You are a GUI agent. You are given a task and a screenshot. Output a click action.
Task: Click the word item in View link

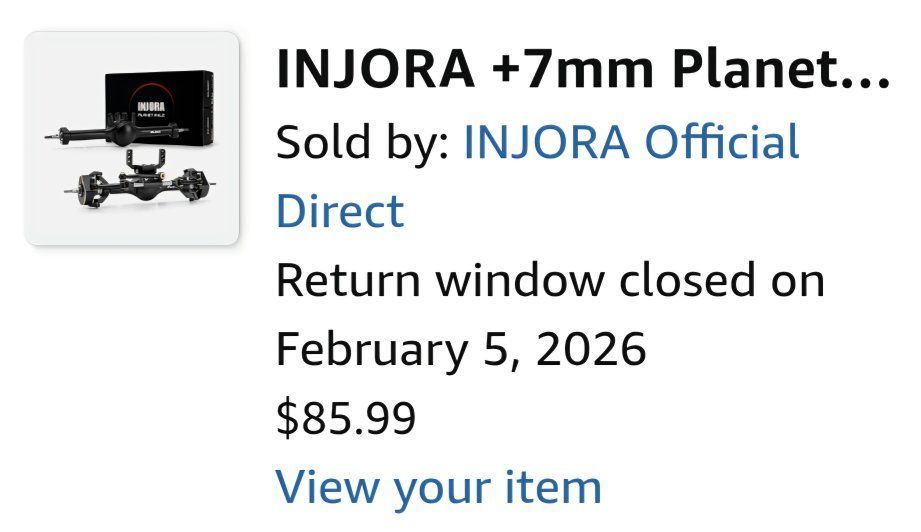pos(553,487)
